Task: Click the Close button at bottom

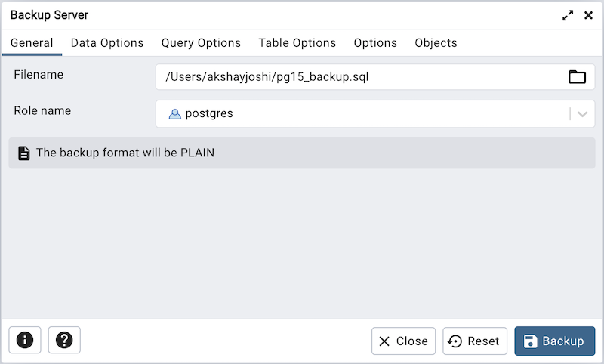Action: [403, 341]
